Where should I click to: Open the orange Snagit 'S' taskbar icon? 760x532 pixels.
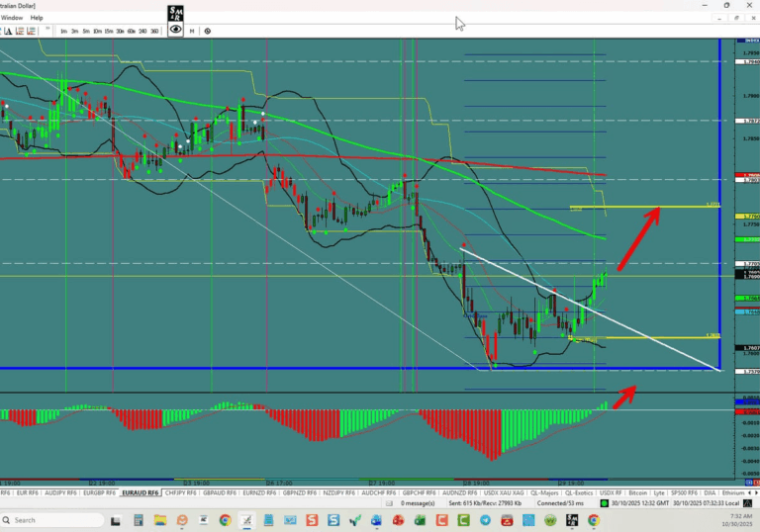312,520
